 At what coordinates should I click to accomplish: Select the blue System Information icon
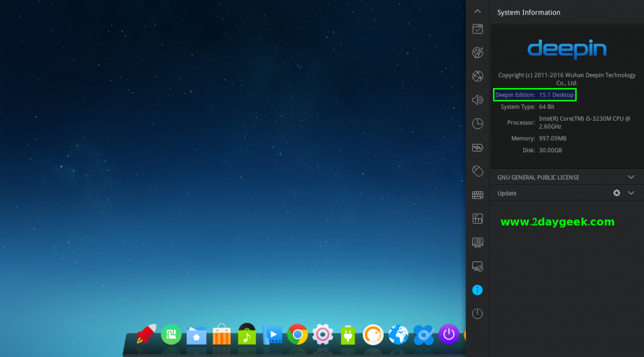pyautogui.click(x=477, y=290)
